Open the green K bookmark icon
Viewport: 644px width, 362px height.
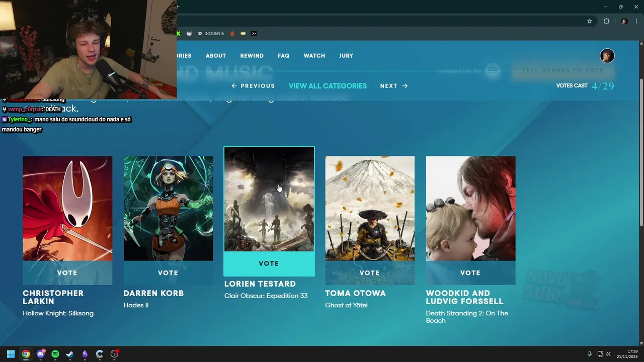[x=178, y=34]
